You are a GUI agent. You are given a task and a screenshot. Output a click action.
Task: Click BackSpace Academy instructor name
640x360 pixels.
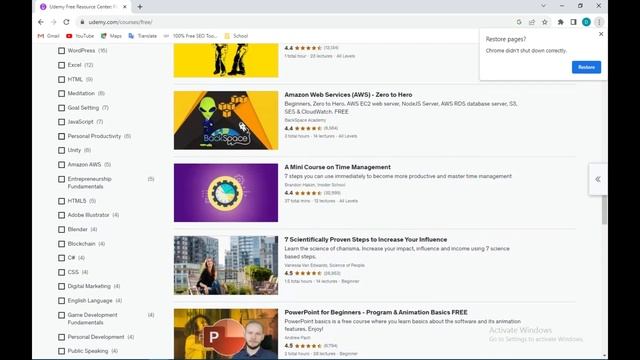pos(305,120)
